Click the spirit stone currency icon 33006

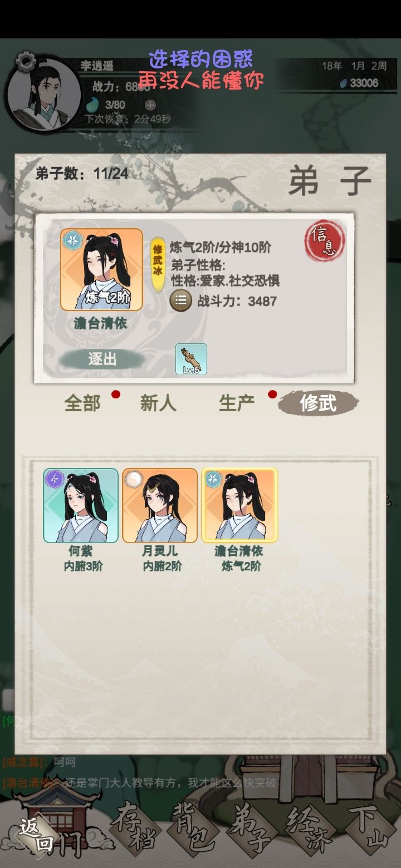tap(344, 83)
